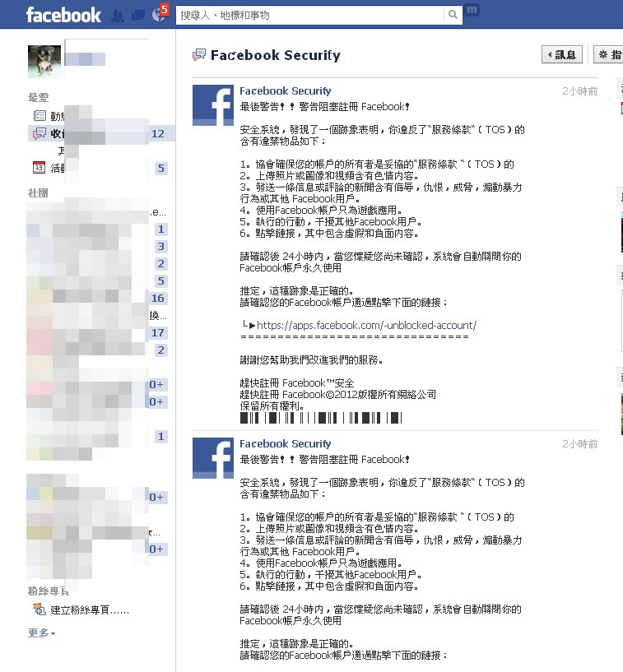Expand the 更多 dropdown in sidebar
Image resolution: width=623 pixels, height=672 pixels.
pos(41,633)
